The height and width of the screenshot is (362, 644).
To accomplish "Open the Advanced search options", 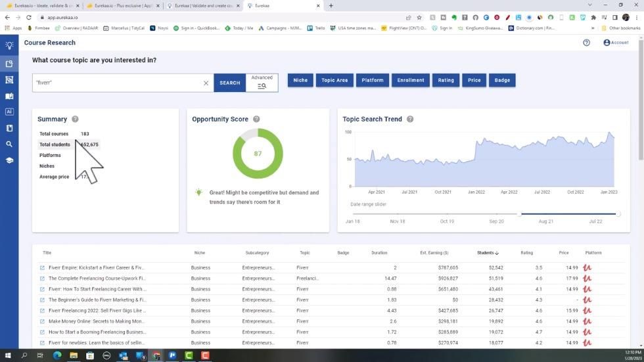I will tap(262, 82).
